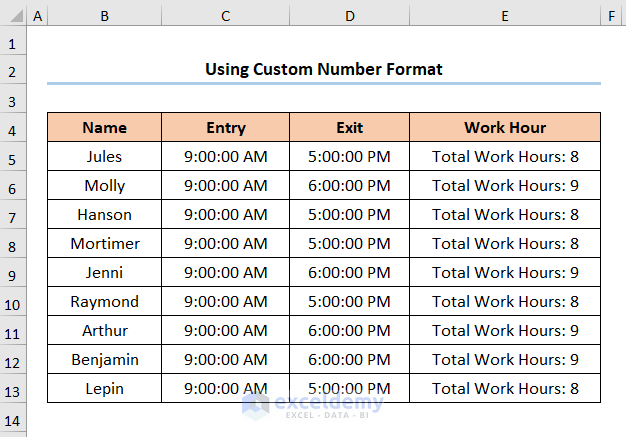Select row 13 header

pyautogui.click(x=13, y=389)
